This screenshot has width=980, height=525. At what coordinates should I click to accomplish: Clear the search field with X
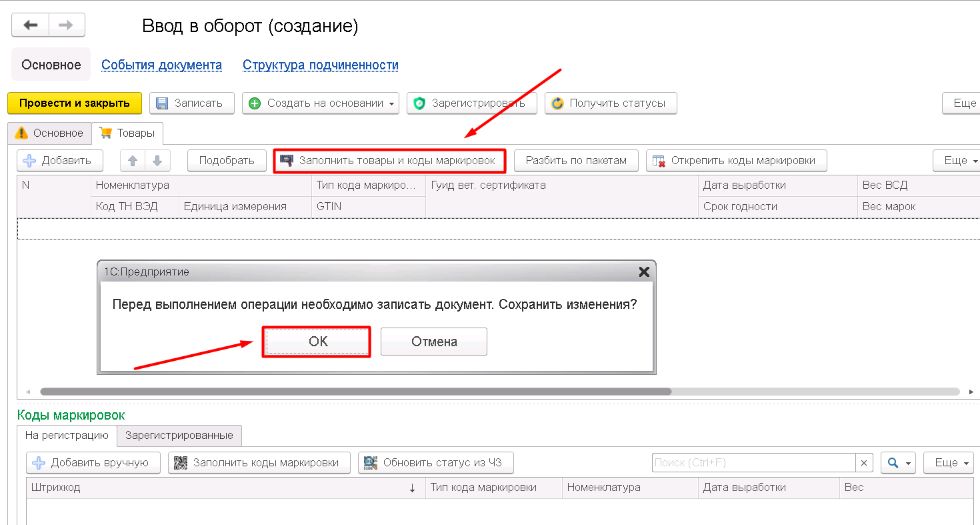click(864, 463)
